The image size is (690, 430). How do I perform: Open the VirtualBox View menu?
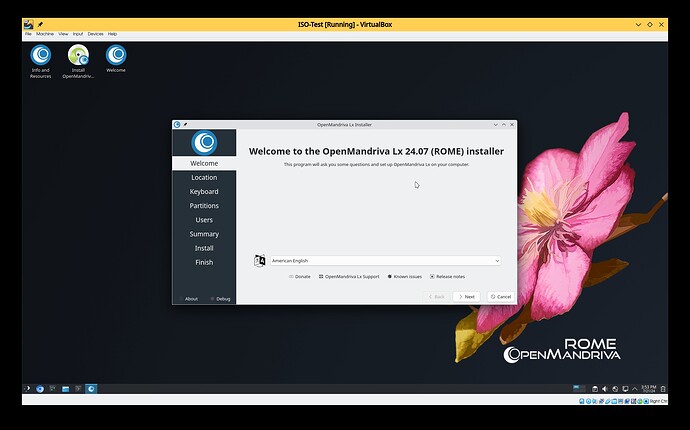63,34
